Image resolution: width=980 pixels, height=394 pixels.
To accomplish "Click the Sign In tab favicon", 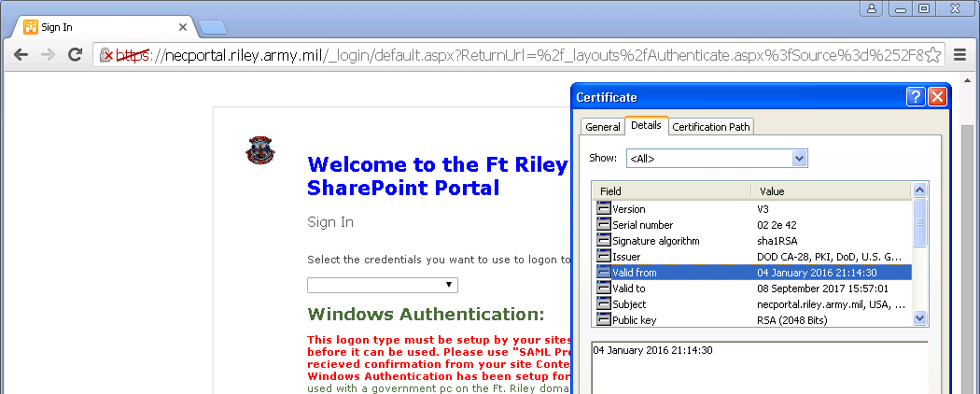I will [x=30, y=27].
